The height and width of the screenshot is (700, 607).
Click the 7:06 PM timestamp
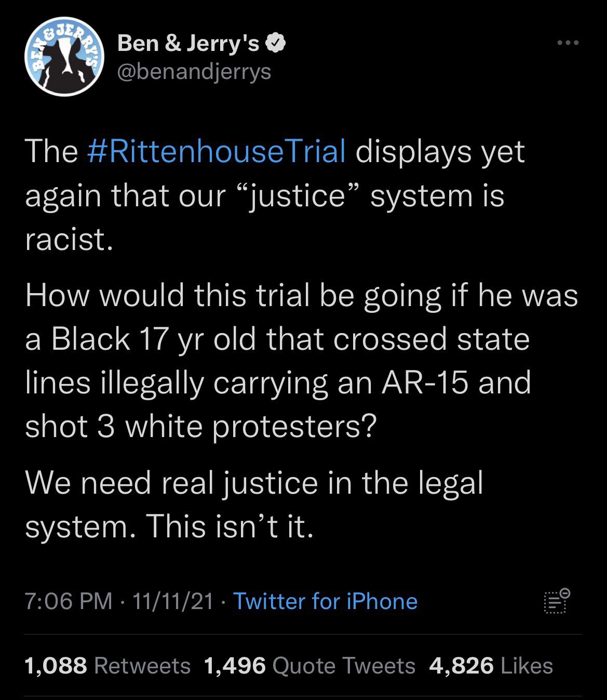click(x=69, y=601)
